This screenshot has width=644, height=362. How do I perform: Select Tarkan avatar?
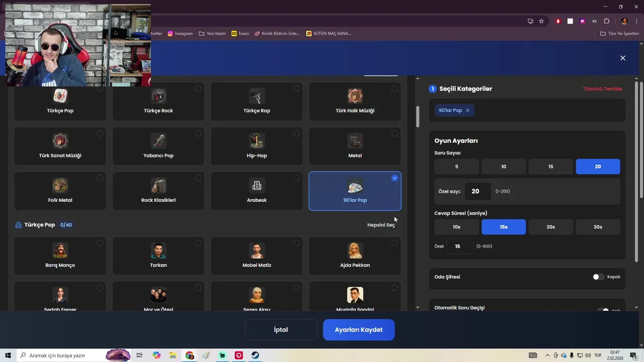tap(158, 250)
